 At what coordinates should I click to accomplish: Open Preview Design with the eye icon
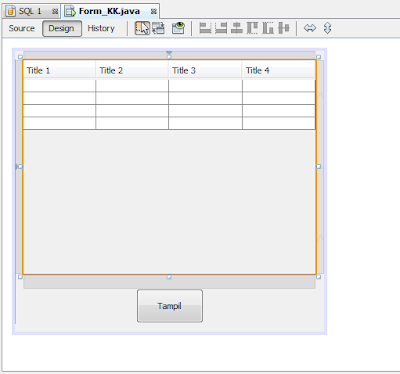point(178,28)
